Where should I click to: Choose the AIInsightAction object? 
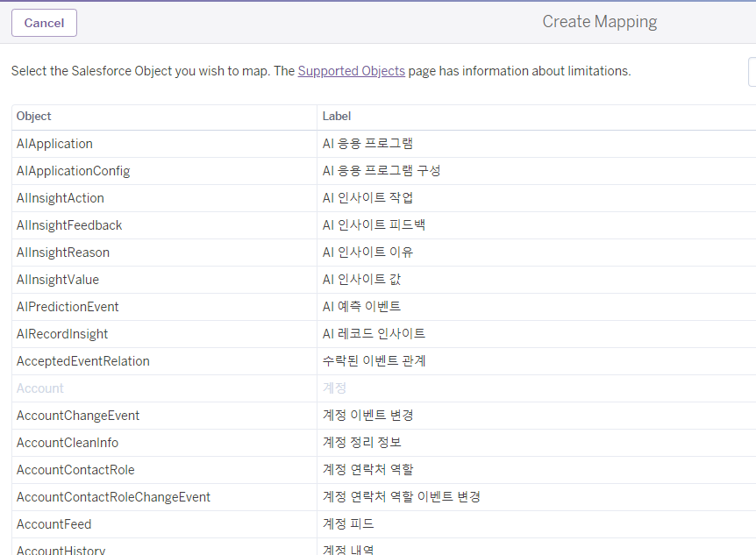(x=61, y=198)
